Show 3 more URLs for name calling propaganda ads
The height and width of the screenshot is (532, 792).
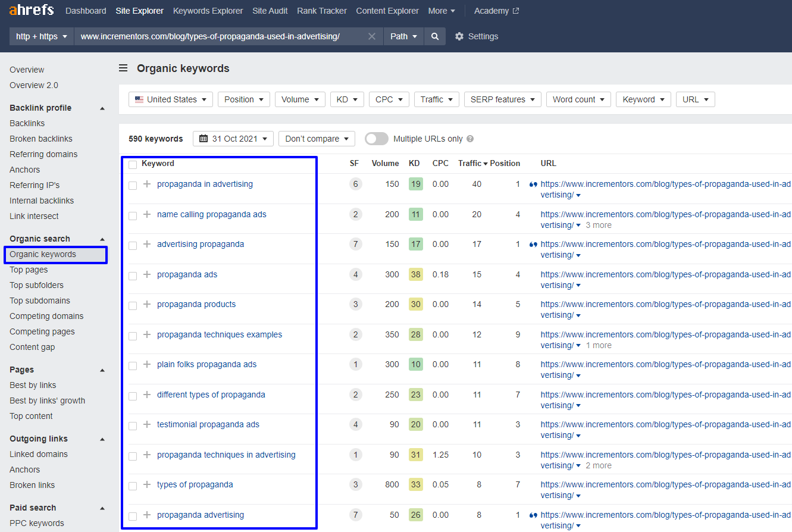598,225
